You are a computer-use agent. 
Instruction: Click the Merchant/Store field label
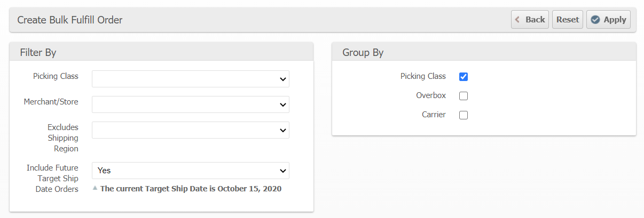click(51, 101)
